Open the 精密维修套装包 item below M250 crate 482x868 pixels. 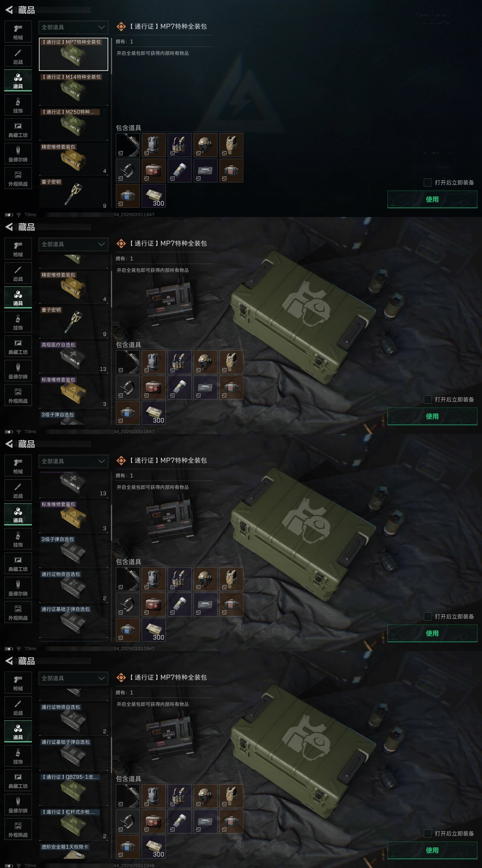(74, 159)
